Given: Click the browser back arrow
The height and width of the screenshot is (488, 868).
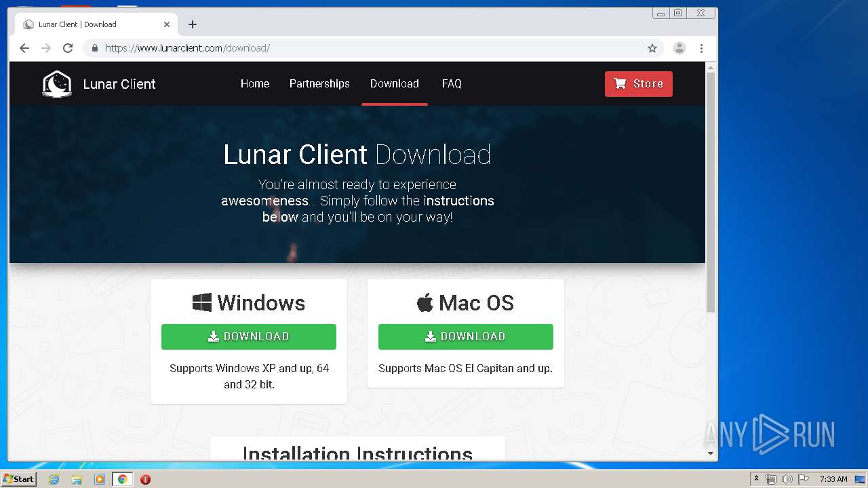Looking at the screenshot, I should coord(24,48).
